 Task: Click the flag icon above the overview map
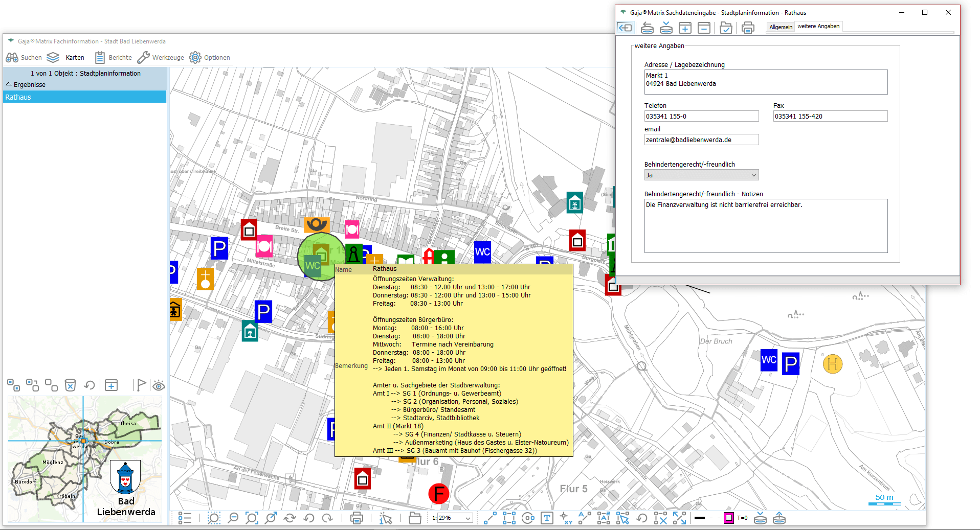tap(141, 385)
